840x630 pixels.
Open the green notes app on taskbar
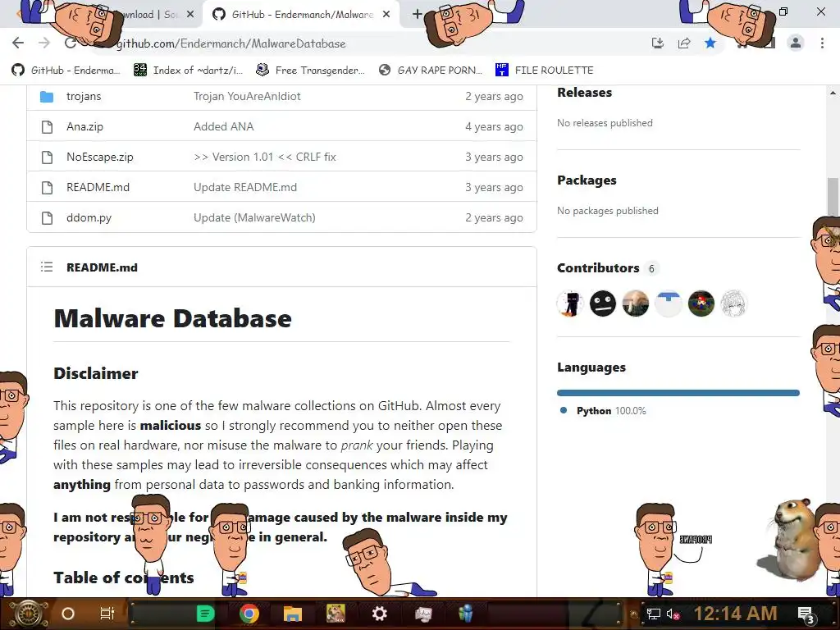pos(205,614)
